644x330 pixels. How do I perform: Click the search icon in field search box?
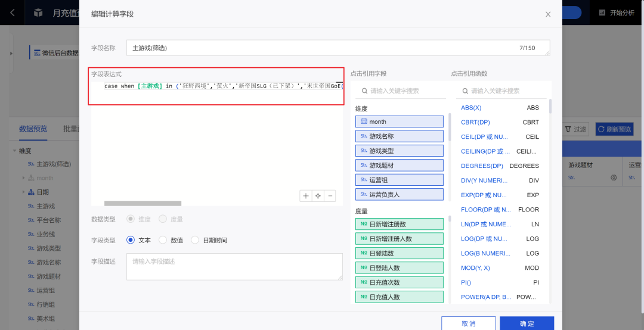coord(364,91)
